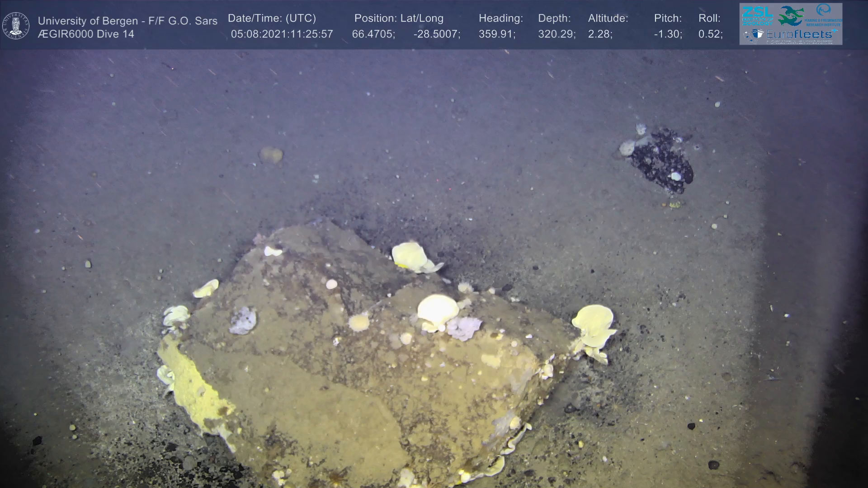Viewport: 868px width, 488px height.
Task: Click the green-blue twin fish logo
Action: click(x=791, y=15)
